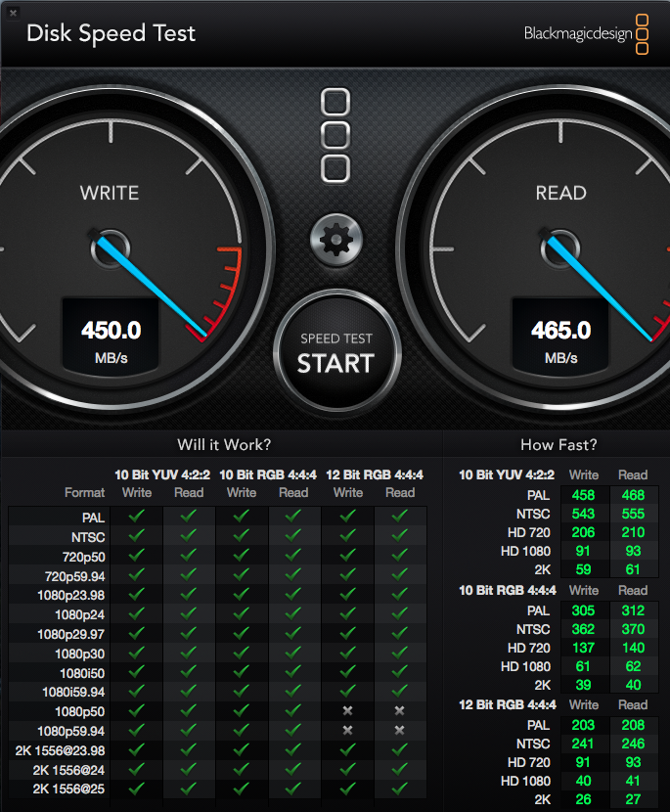Click the 1080p59.94 12 Bit RGB read cross

[399, 730]
